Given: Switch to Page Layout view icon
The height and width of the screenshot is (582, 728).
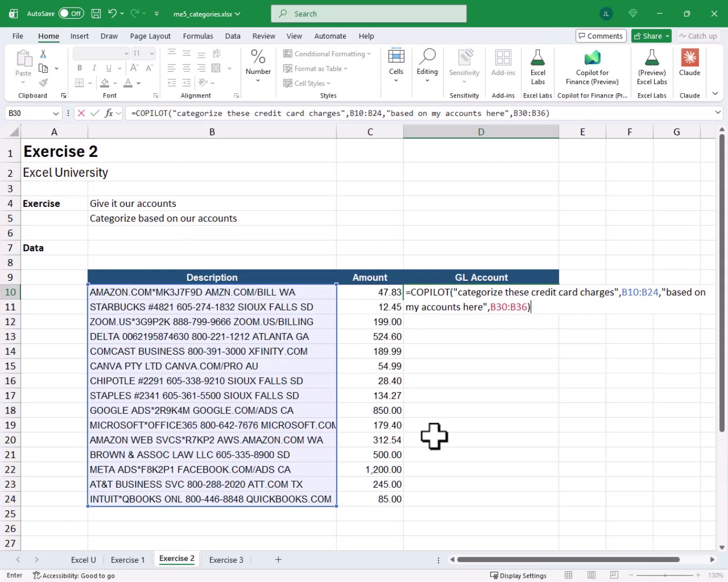Looking at the screenshot, I should tap(592, 576).
